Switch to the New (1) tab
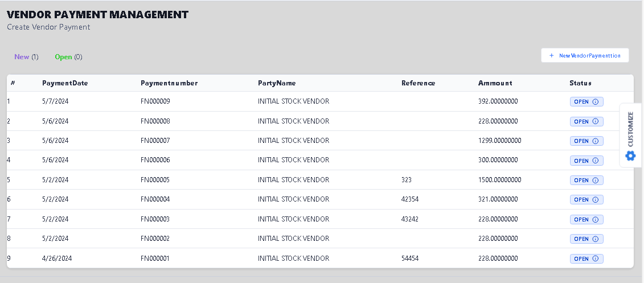The width and height of the screenshot is (644, 283). (26, 57)
